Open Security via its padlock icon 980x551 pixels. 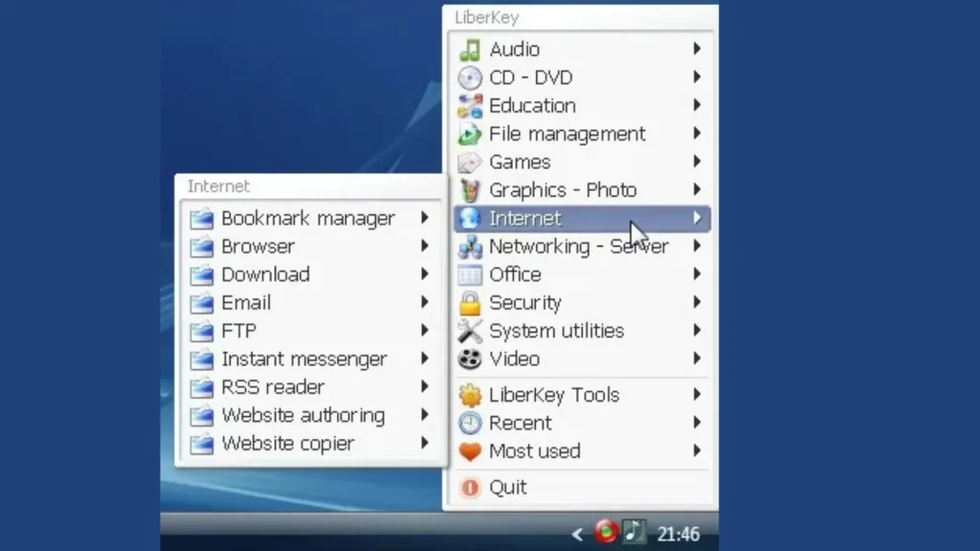471,302
